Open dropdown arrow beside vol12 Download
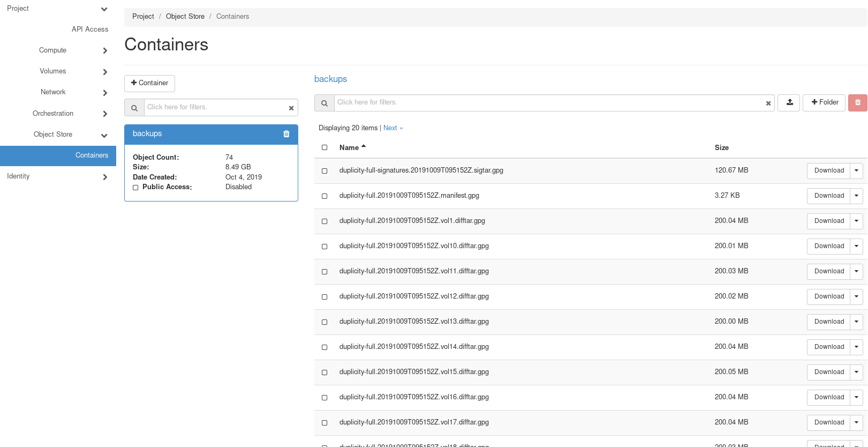 point(856,296)
